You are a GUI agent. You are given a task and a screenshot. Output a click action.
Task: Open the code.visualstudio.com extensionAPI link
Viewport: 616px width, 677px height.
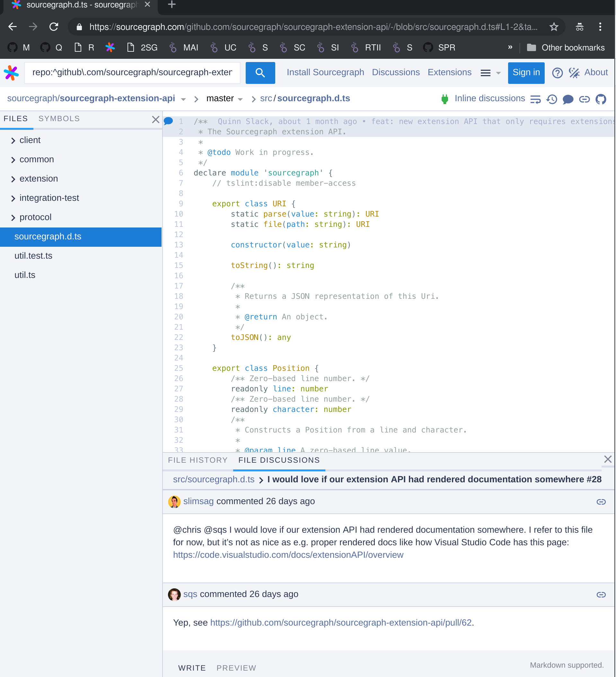pos(288,555)
